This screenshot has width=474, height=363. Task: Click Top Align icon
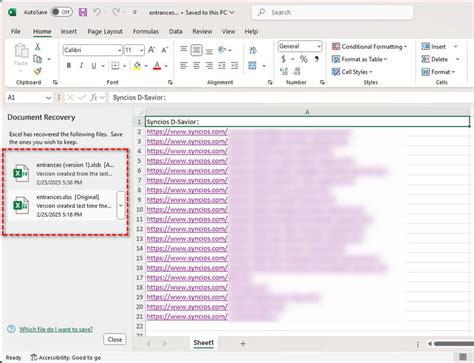(x=184, y=50)
